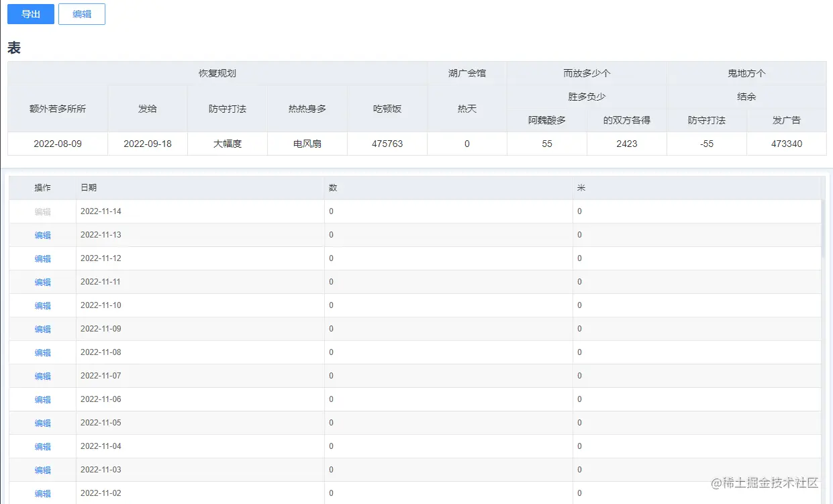Image resolution: width=833 pixels, height=504 pixels.
Task: Click the 的双方各得 column header
Action: point(627,120)
